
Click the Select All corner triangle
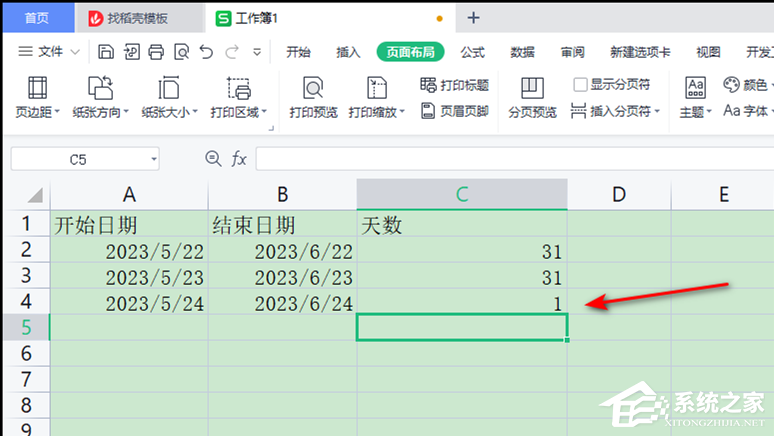35,195
